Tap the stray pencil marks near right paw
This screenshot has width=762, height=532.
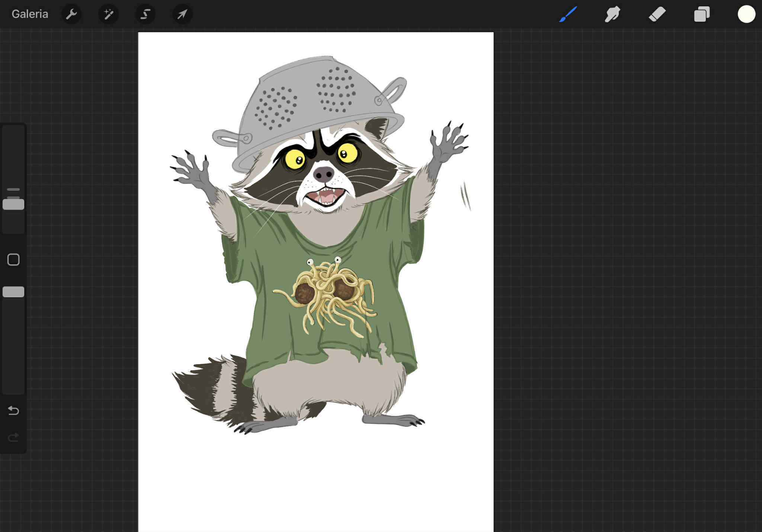(465, 196)
